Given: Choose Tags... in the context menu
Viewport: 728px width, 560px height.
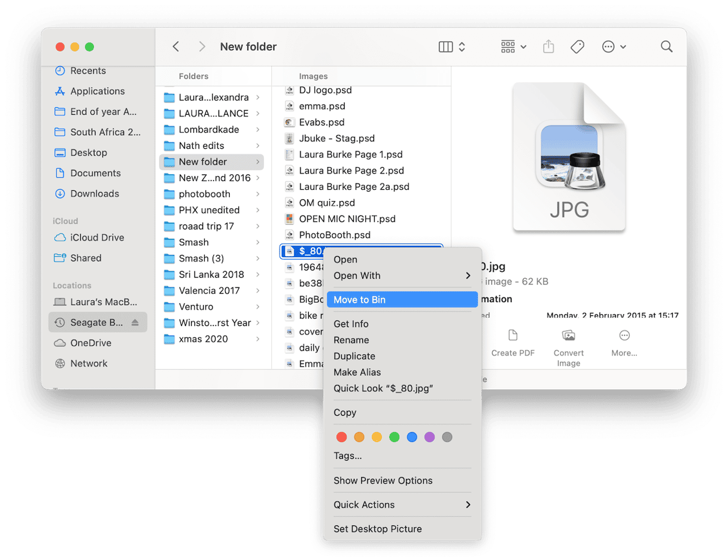Looking at the screenshot, I should coord(402,456).
